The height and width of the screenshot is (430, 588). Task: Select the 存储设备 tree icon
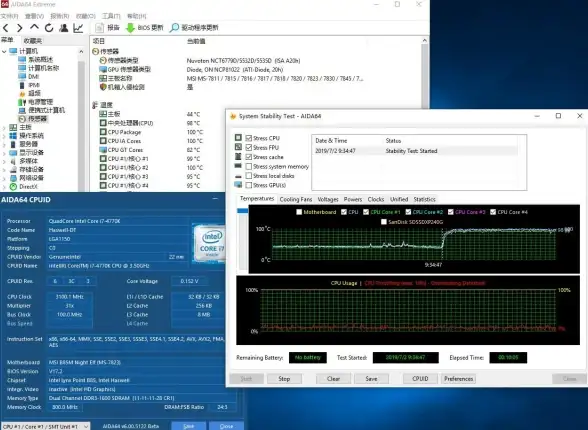[x=13, y=169]
